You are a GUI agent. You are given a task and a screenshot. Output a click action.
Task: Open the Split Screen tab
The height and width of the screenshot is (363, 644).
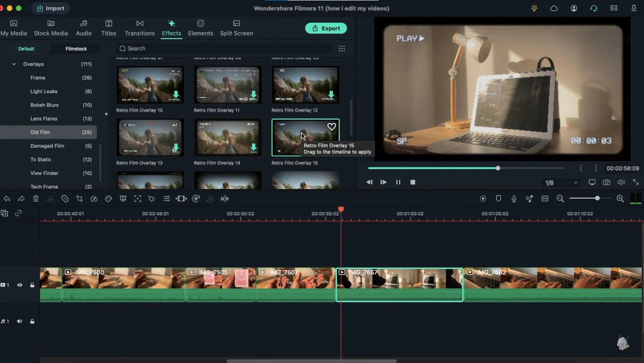click(x=237, y=28)
